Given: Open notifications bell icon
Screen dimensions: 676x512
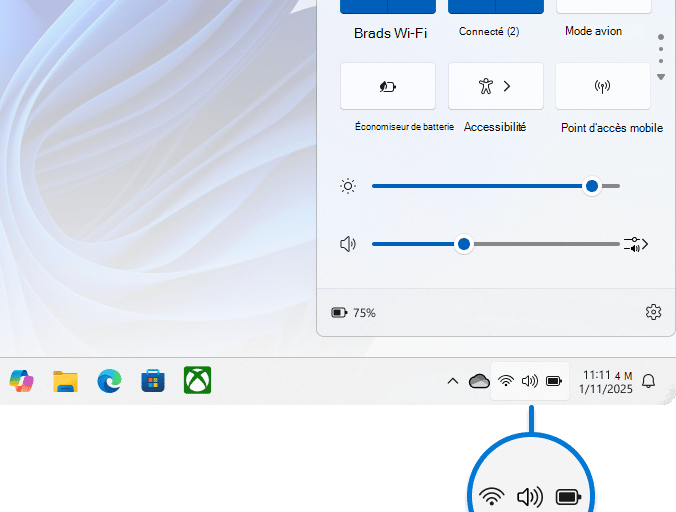Looking at the screenshot, I should (x=648, y=381).
